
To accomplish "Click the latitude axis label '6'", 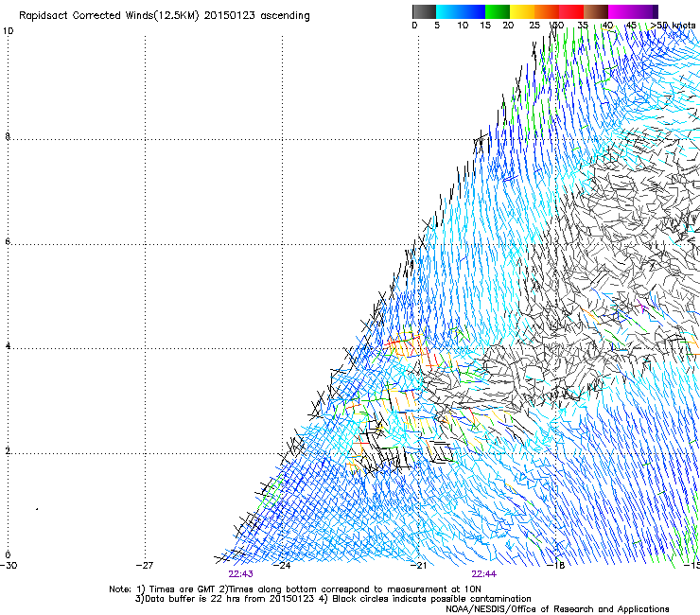I will tap(8, 241).
